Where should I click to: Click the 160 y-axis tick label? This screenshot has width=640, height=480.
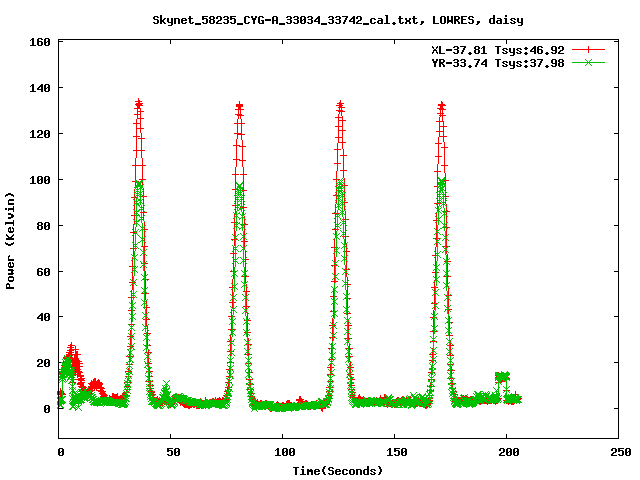40,42
